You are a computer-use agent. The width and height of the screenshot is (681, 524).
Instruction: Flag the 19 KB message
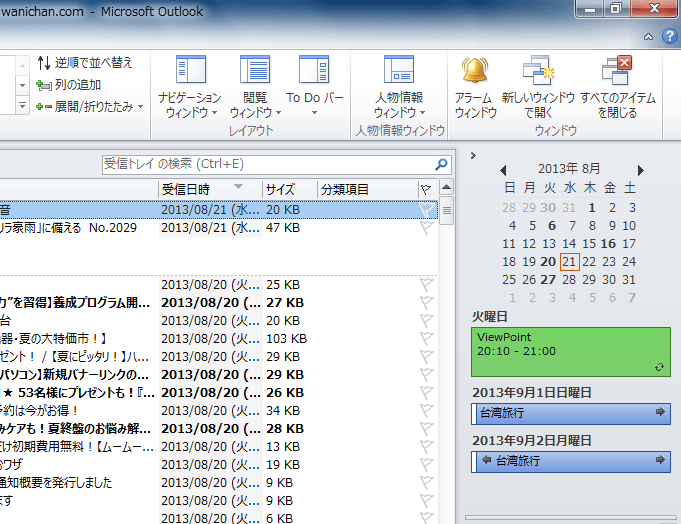pos(427,465)
